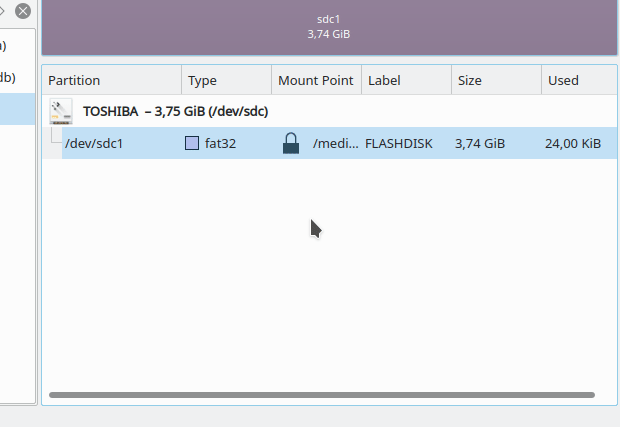620x427 pixels.
Task: Sort by the Type column header
Action: pos(226,80)
